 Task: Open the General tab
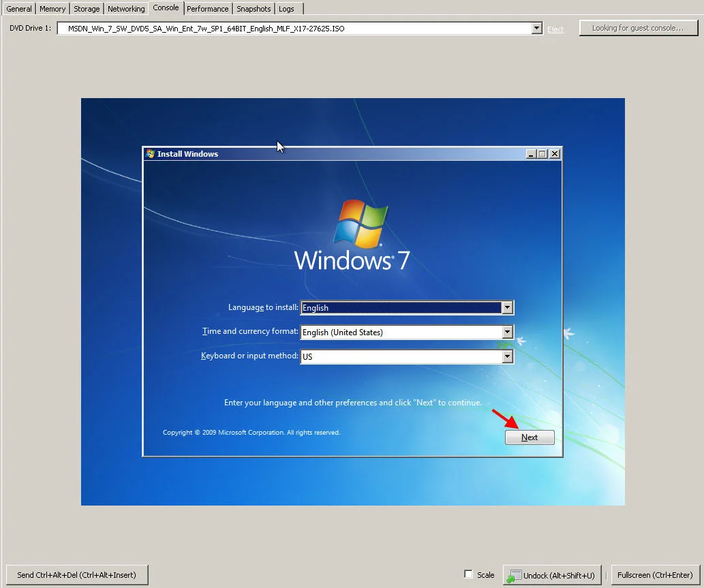19,9
